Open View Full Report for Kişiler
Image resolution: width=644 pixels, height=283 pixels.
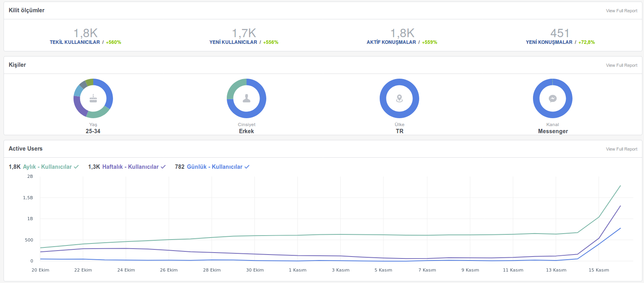[621, 65]
